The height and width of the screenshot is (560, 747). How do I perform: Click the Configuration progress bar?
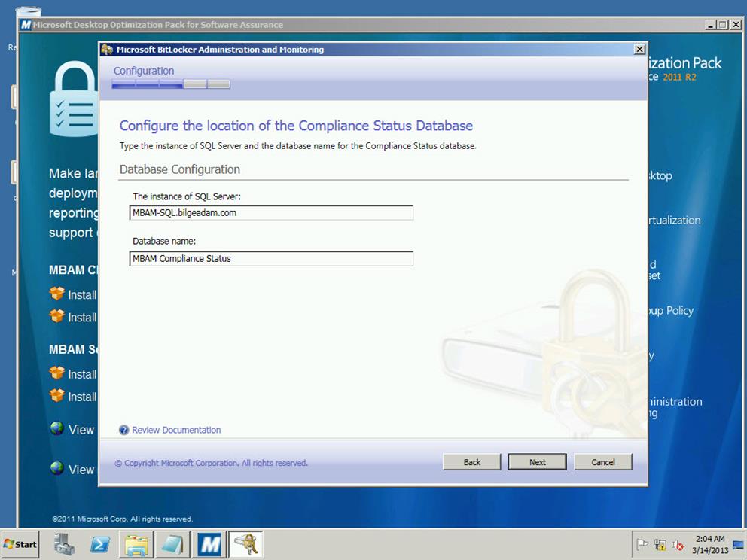pyautogui.click(x=171, y=84)
